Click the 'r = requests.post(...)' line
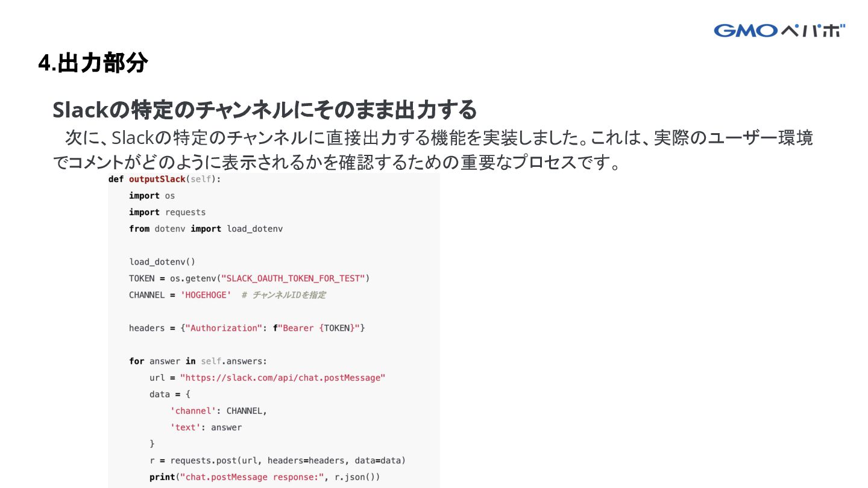The image size is (868, 488). point(277,460)
